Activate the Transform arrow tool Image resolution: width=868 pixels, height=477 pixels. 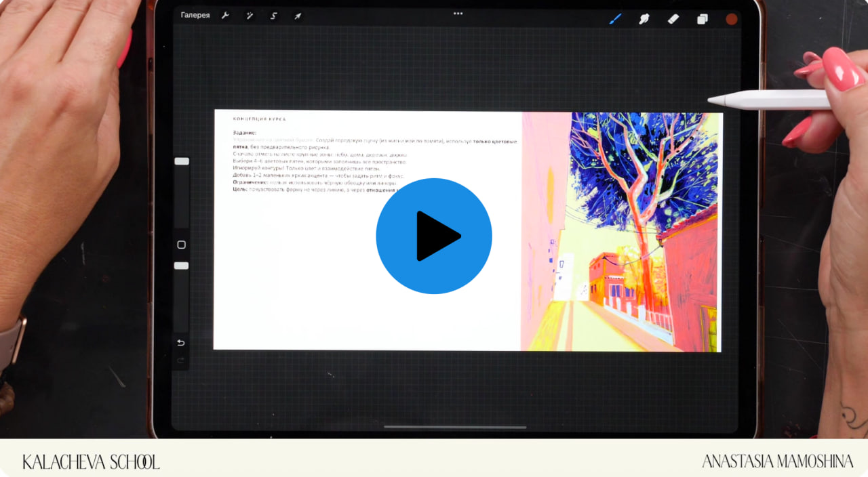coord(298,16)
